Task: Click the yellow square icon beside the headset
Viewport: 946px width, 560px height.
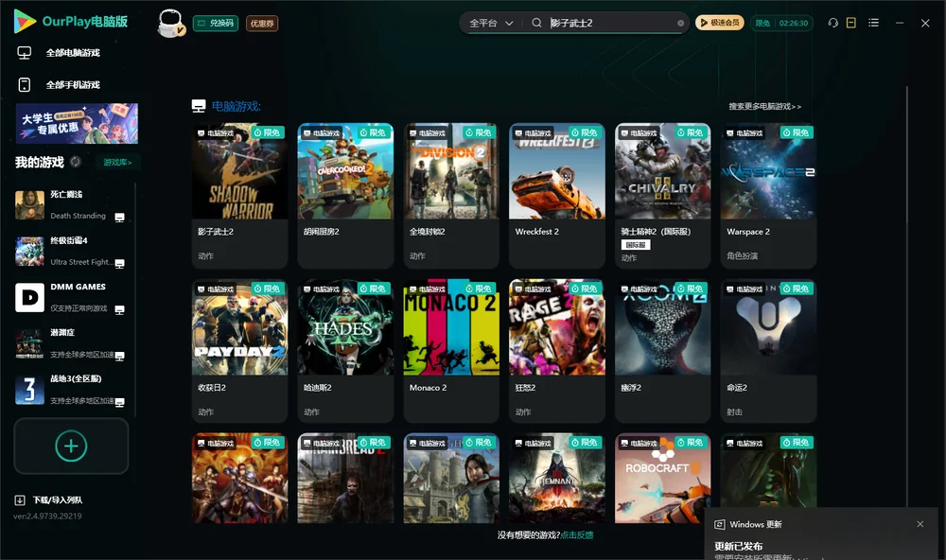Action: 851,23
